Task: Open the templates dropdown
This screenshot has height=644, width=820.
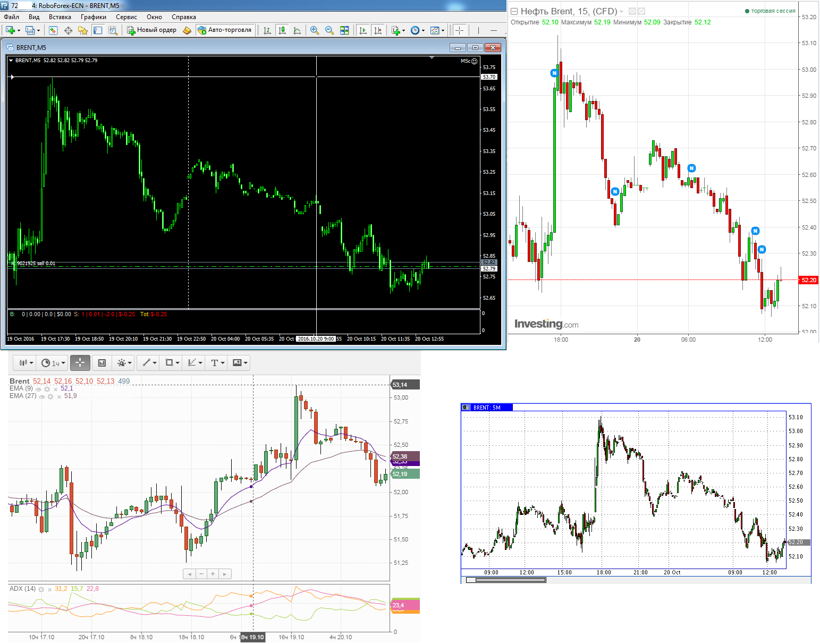Action: point(437,30)
